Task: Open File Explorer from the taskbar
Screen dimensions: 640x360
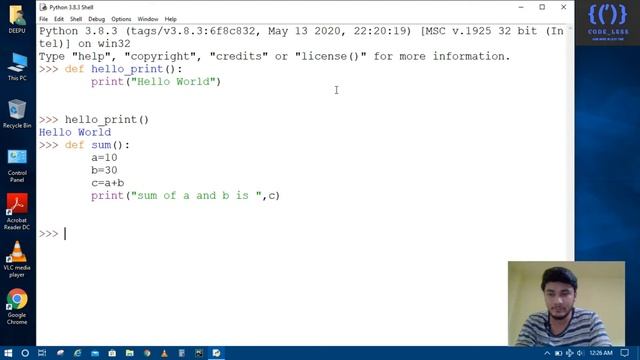Action: (130, 353)
